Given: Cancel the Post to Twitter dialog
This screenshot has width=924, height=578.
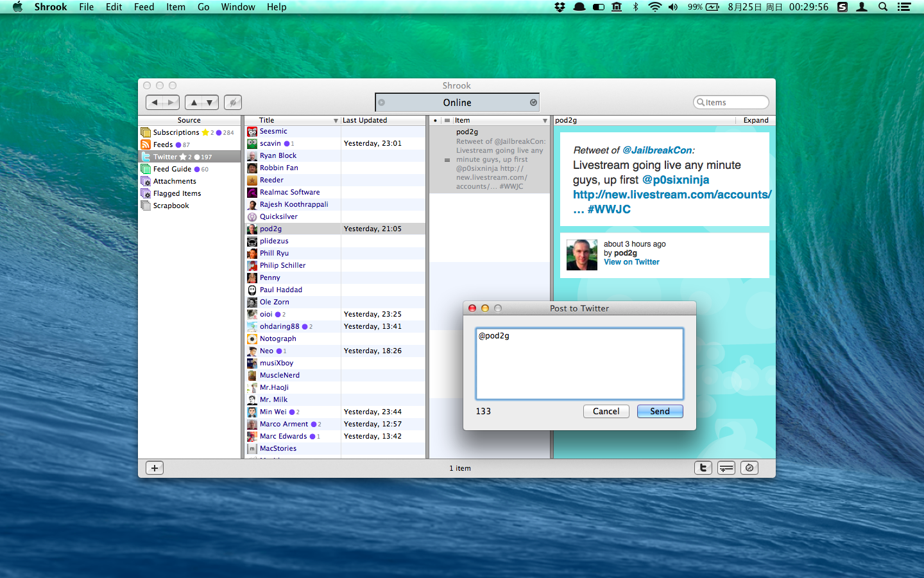Looking at the screenshot, I should coord(606,411).
